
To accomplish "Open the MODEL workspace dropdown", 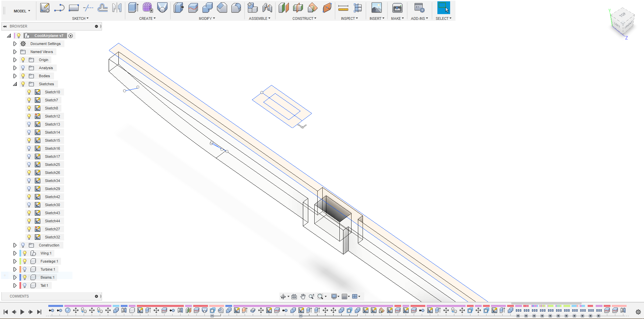I will pyautogui.click(x=22, y=11).
